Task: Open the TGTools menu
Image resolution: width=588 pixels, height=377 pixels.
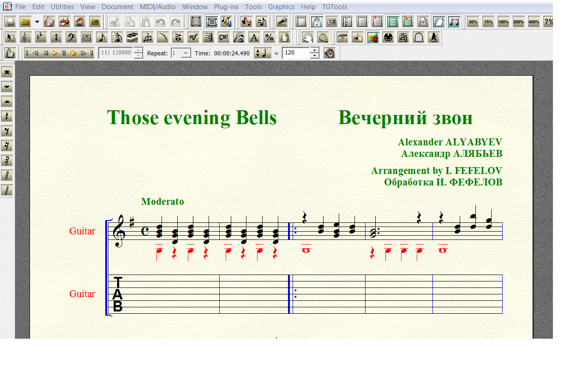Action: coord(335,7)
